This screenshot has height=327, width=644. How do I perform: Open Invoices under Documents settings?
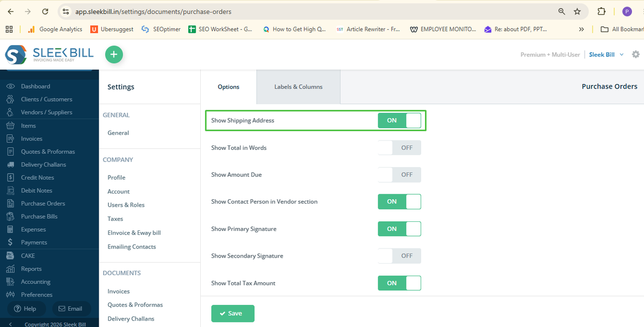coord(119,291)
